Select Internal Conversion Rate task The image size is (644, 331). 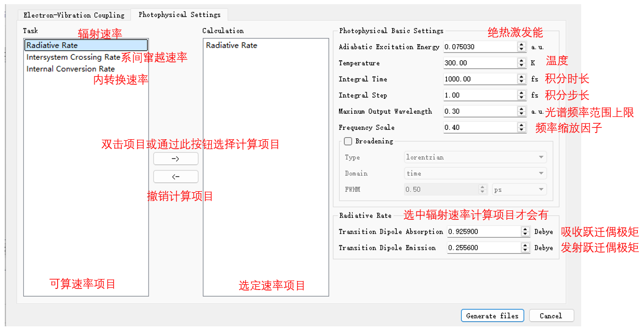point(71,69)
